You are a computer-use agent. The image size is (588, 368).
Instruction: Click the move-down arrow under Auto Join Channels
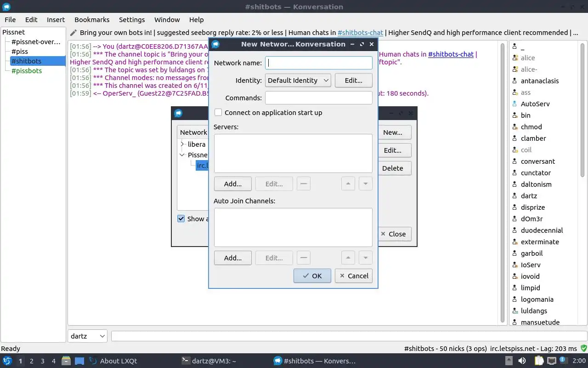(365, 258)
